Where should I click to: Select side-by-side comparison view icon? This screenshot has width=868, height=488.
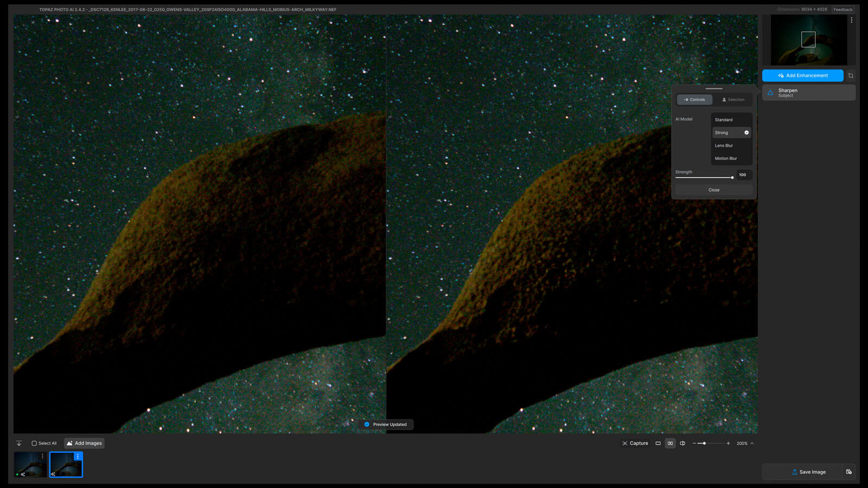(670, 443)
